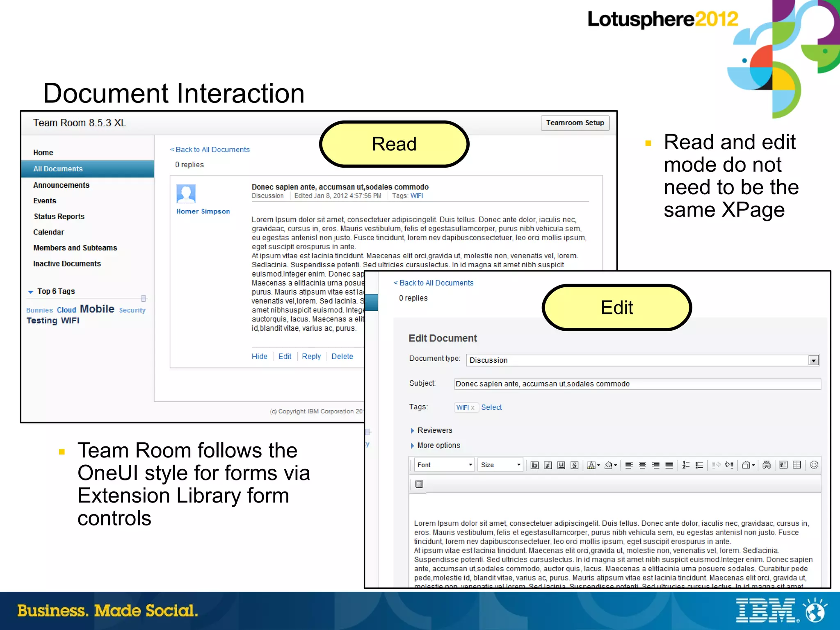Open the text color picker
The height and width of the screenshot is (630, 840).
pos(593,465)
